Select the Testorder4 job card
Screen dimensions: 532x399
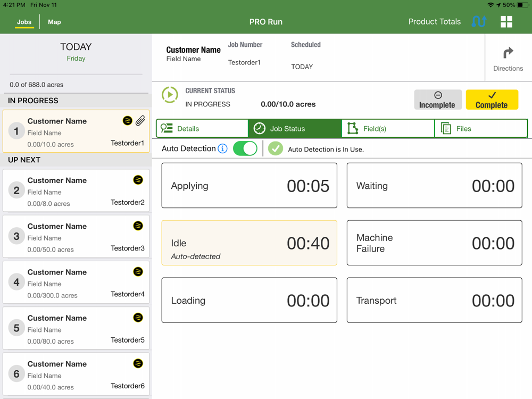pos(76,282)
